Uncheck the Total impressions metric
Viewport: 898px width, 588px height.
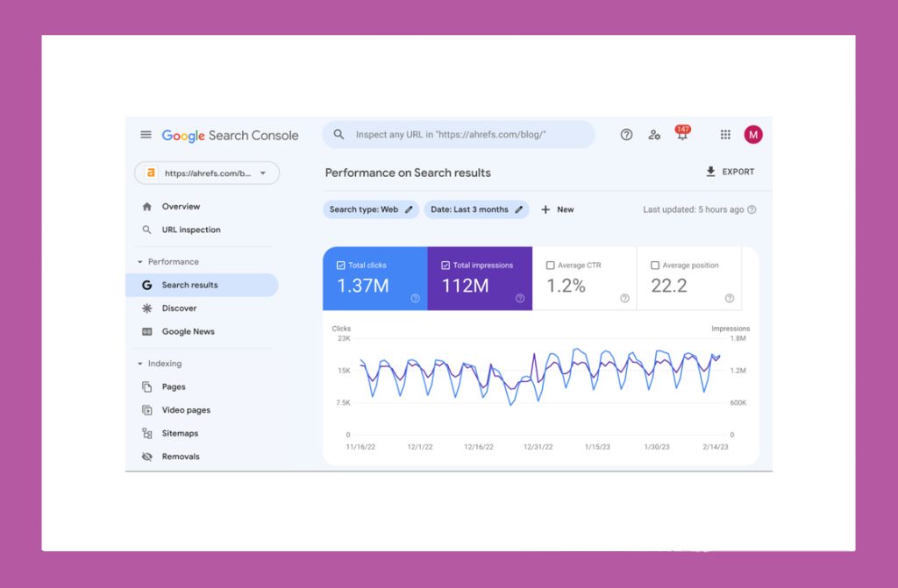click(x=445, y=266)
